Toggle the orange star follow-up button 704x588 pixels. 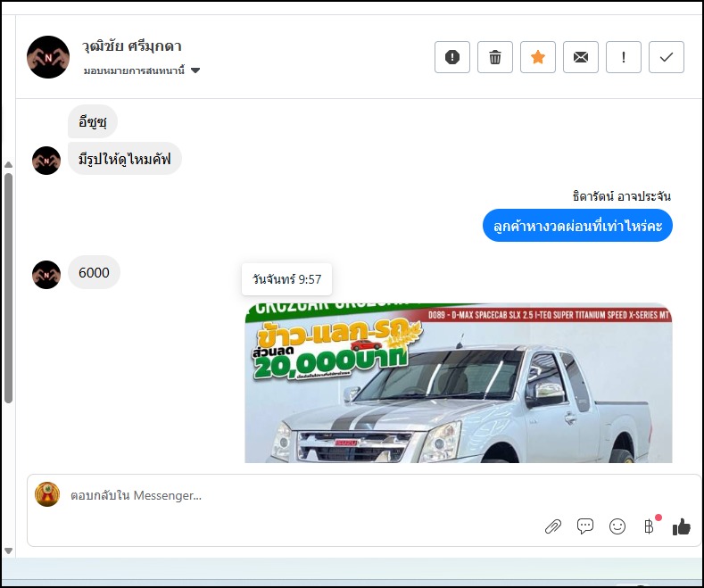click(538, 57)
